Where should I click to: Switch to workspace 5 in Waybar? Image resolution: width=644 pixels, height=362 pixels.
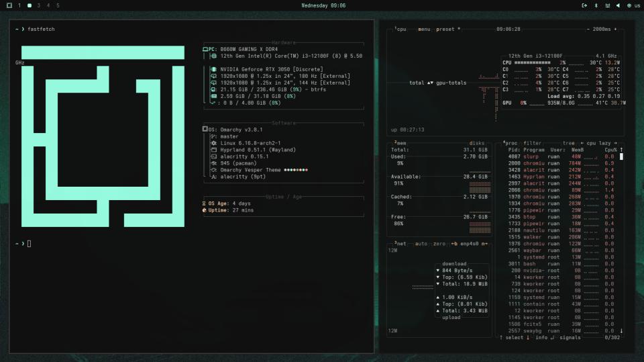tap(58, 5)
